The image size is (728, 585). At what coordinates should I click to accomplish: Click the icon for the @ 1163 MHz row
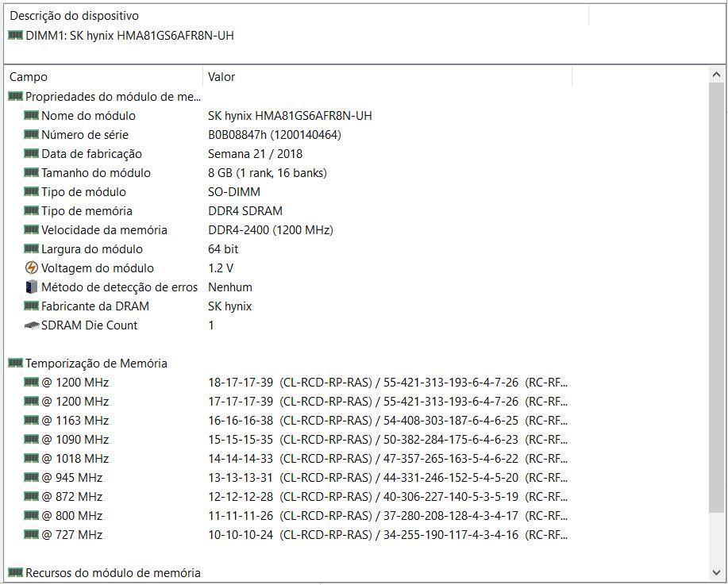tap(31, 420)
